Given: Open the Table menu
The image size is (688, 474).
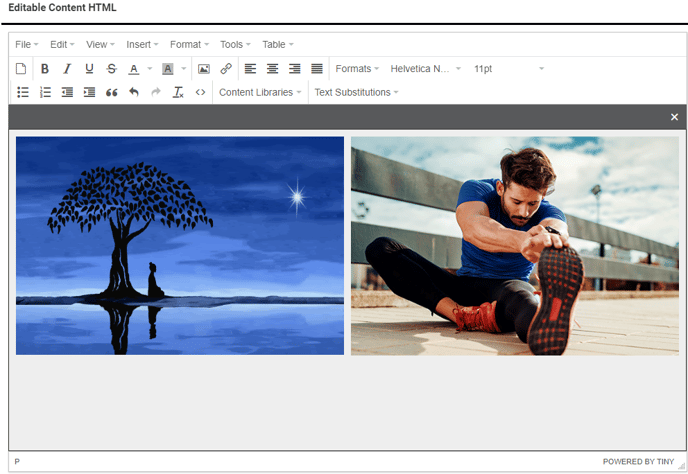Looking at the screenshot, I should tap(278, 44).
